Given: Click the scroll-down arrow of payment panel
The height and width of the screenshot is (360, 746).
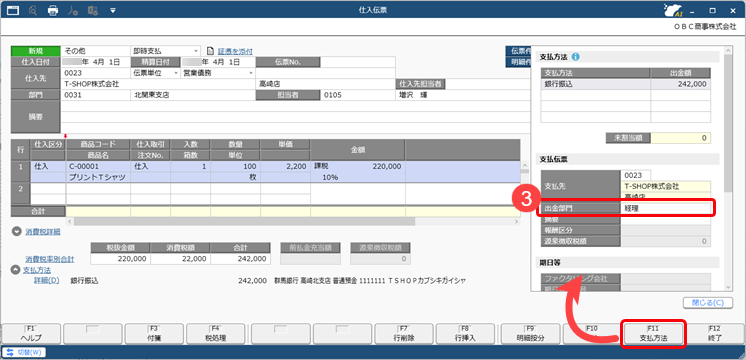Looking at the screenshot, I should (728, 286).
